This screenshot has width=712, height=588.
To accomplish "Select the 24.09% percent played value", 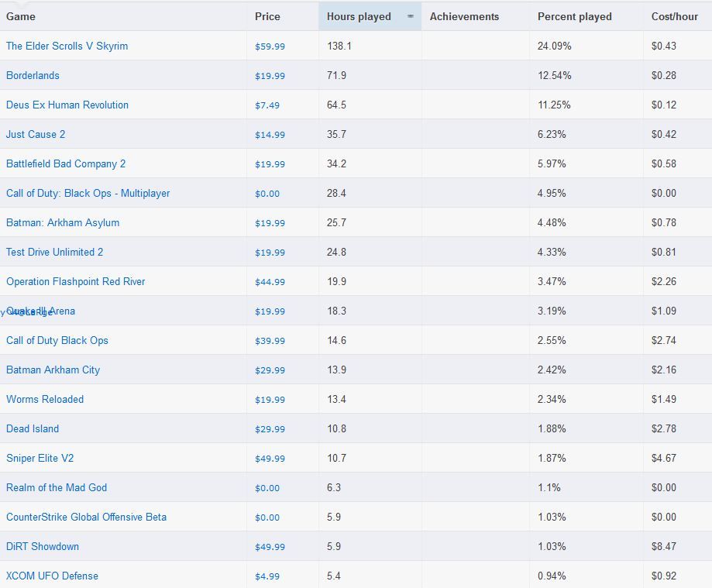I will point(555,46).
